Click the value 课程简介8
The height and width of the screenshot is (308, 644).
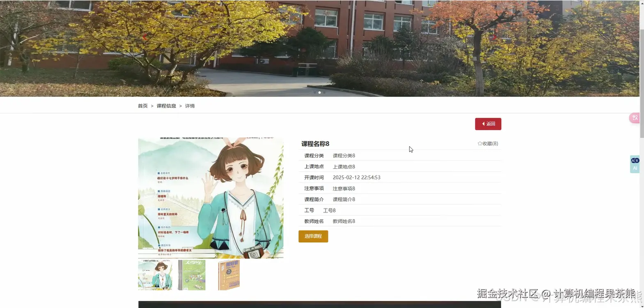pyautogui.click(x=344, y=200)
